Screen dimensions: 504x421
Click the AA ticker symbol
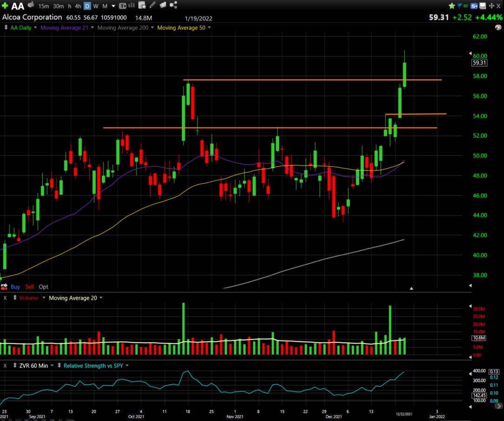pyautogui.click(x=18, y=6)
